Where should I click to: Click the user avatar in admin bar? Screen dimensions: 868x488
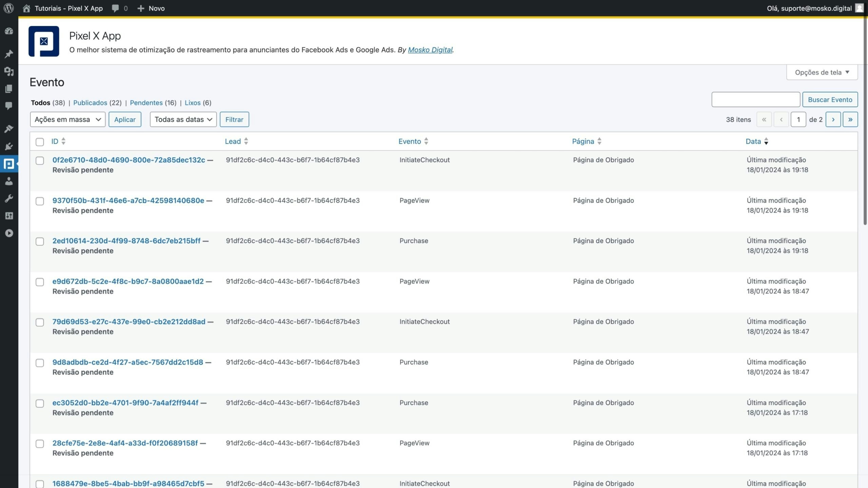point(860,8)
